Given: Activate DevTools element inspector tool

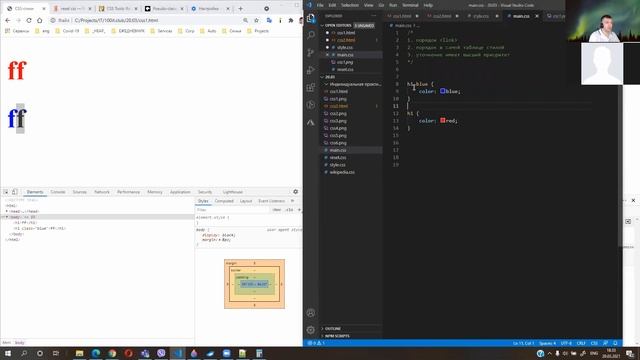Looking at the screenshot, I should point(6,192).
